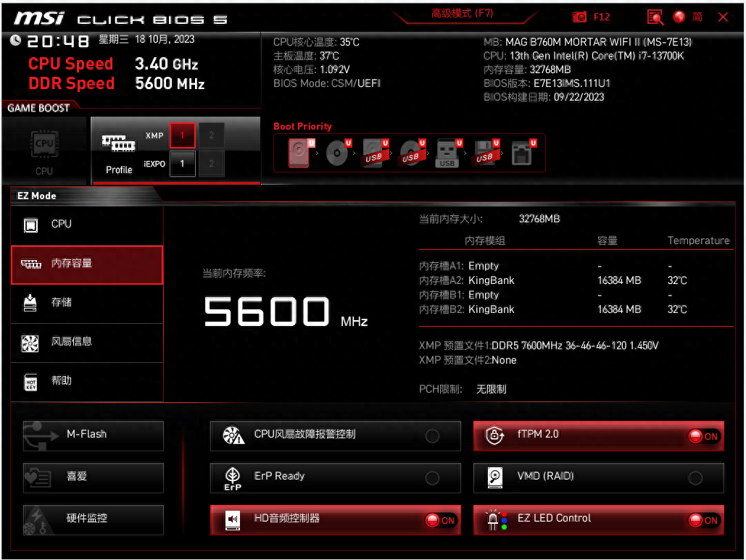Viewport: 746px width, 560px height.
Task: Select iEXPO profile 1
Action: click(x=182, y=164)
